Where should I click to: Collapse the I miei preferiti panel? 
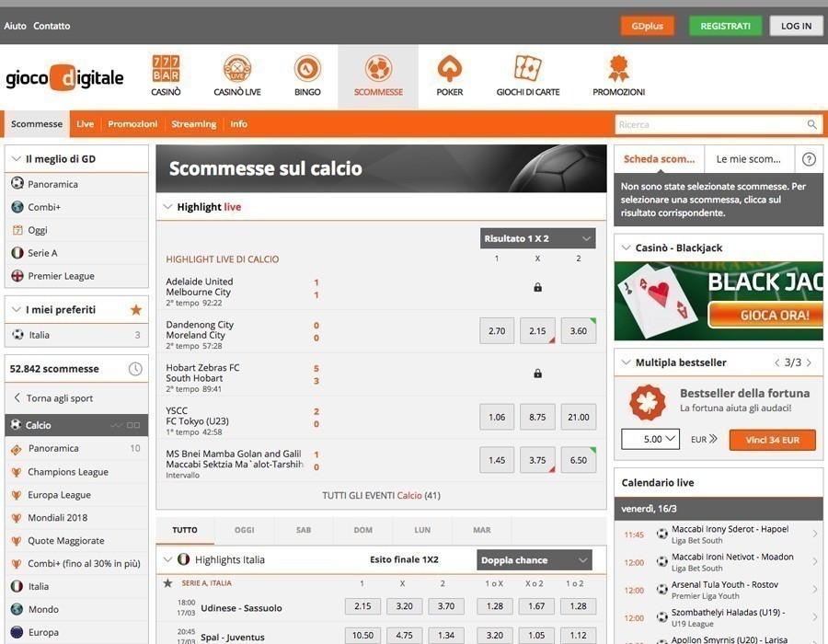pos(17,310)
